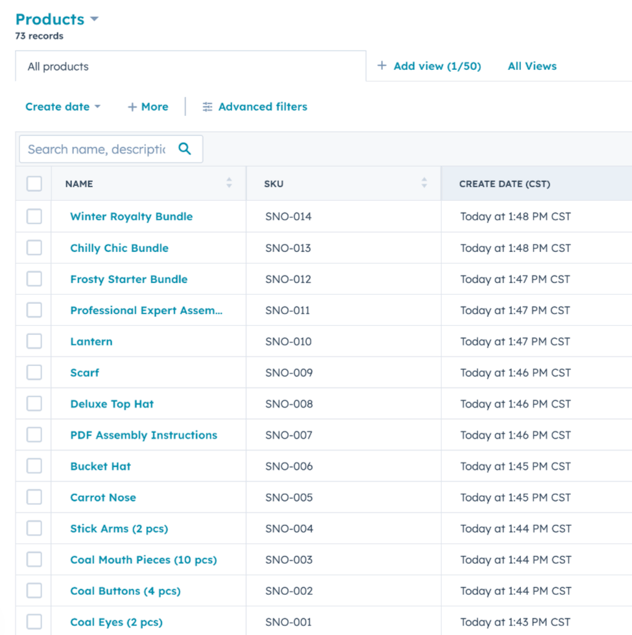Click SKU cell SNO-014
632x635 pixels.
288,216
